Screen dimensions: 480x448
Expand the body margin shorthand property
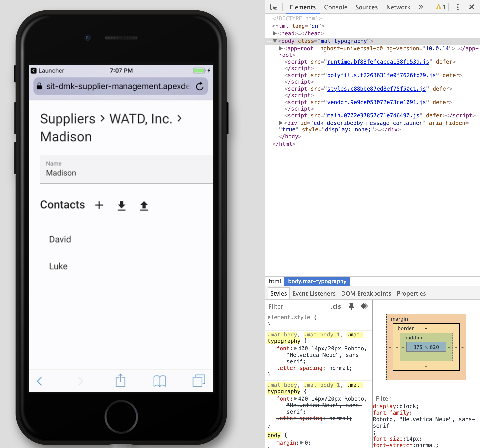click(x=302, y=443)
